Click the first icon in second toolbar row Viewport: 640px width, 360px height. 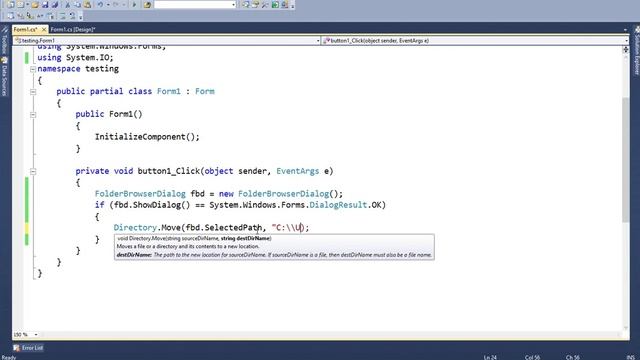(11, 16)
